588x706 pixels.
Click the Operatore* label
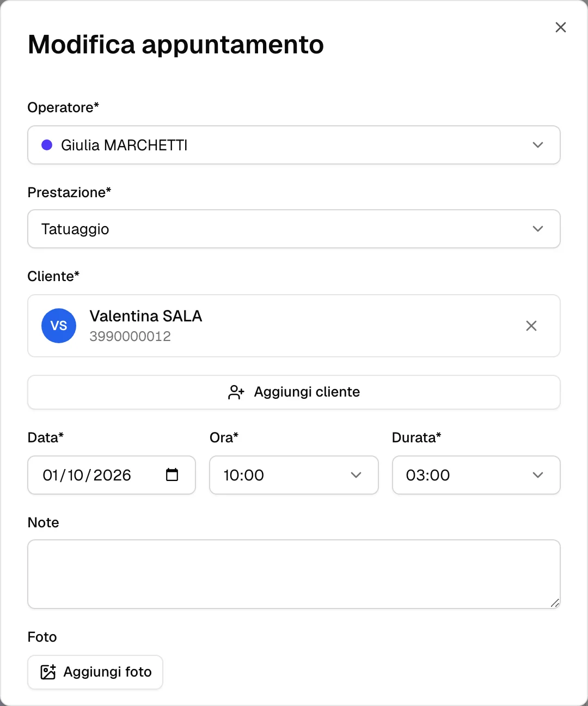point(63,107)
